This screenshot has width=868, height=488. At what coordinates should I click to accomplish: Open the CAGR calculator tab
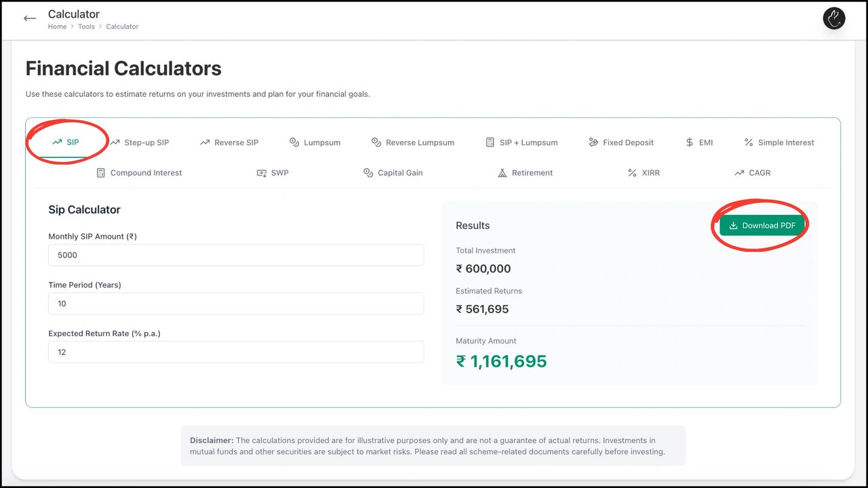[x=752, y=173]
